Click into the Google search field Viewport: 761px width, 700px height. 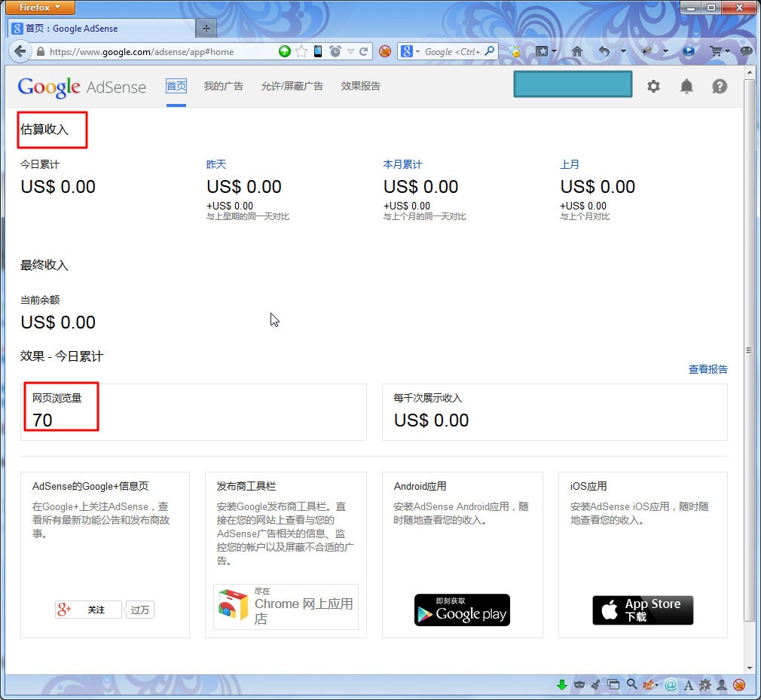453,52
